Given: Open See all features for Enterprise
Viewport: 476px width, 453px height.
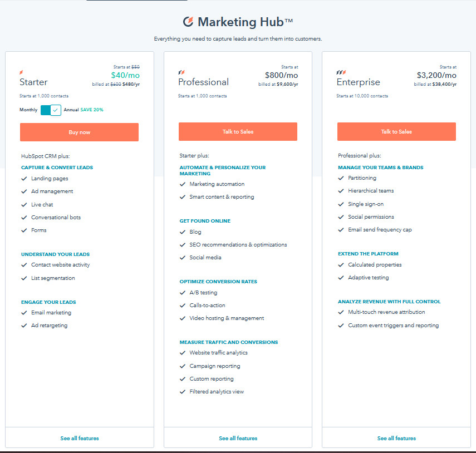Looking at the screenshot, I should 396,438.
